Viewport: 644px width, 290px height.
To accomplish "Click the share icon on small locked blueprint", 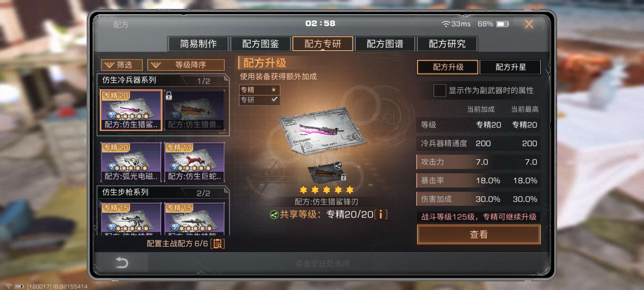I will click(x=338, y=165).
